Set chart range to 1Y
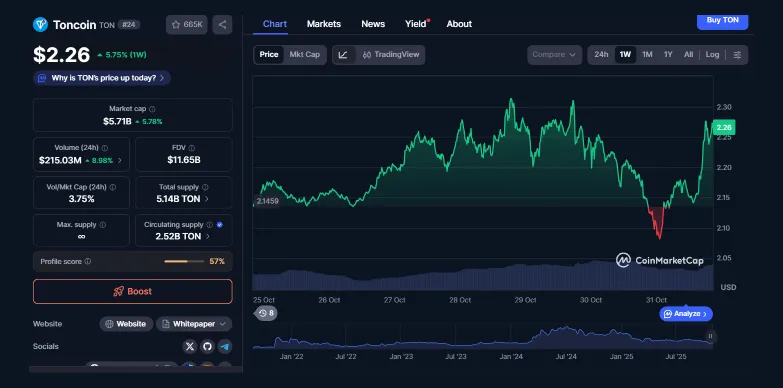Viewport: 783px width, 388px height. pos(668,55)
